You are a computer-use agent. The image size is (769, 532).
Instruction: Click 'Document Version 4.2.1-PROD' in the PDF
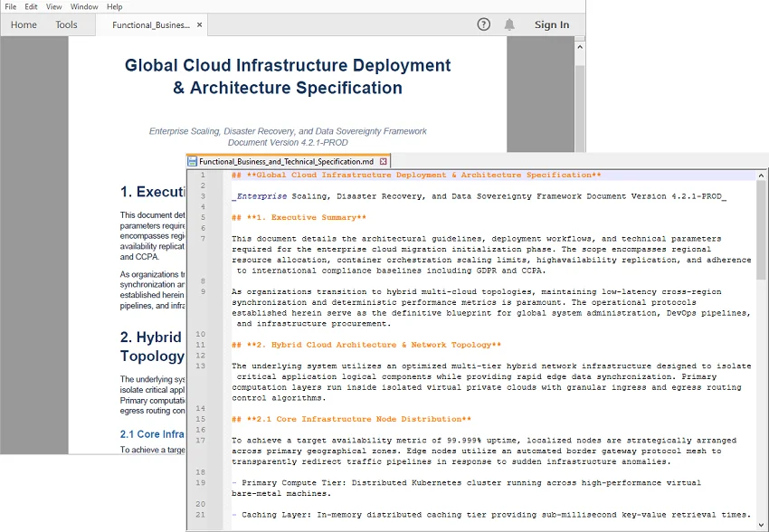pyautogui.click(x=288, y=143)
